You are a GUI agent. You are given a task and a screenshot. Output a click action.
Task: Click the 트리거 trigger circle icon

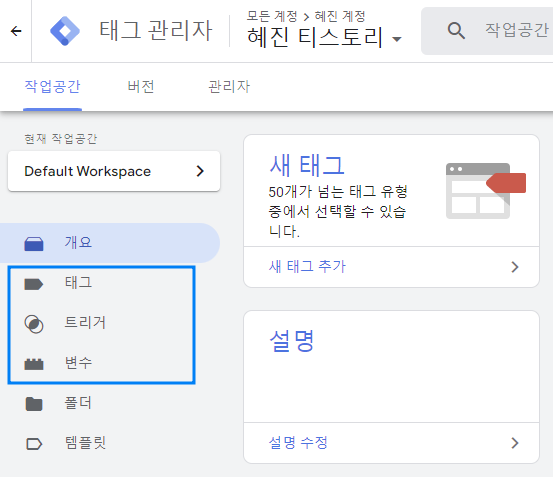(34, 324)
